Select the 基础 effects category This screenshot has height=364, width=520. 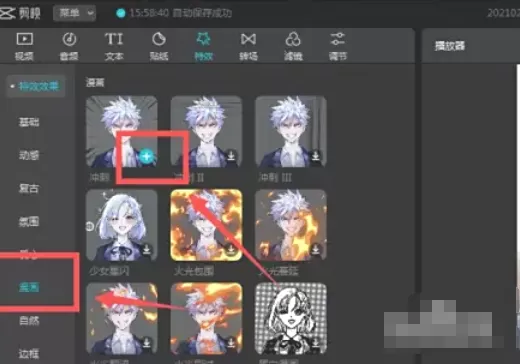[29, 122]
